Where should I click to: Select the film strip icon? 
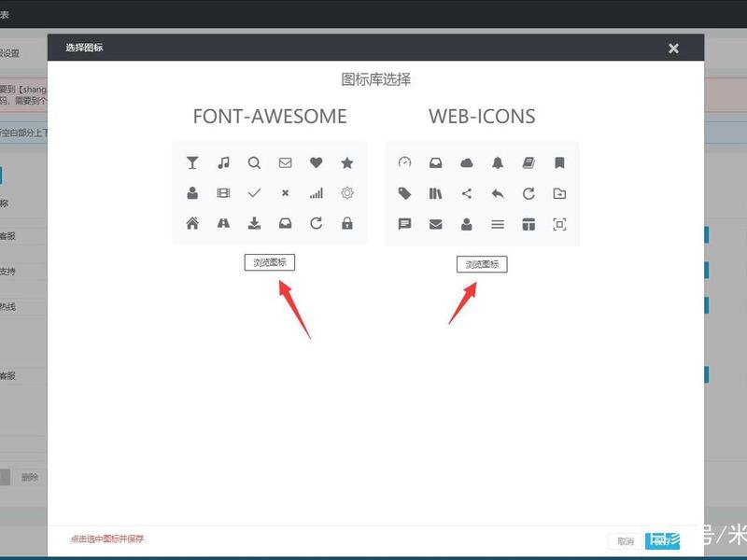click(223, 193)
